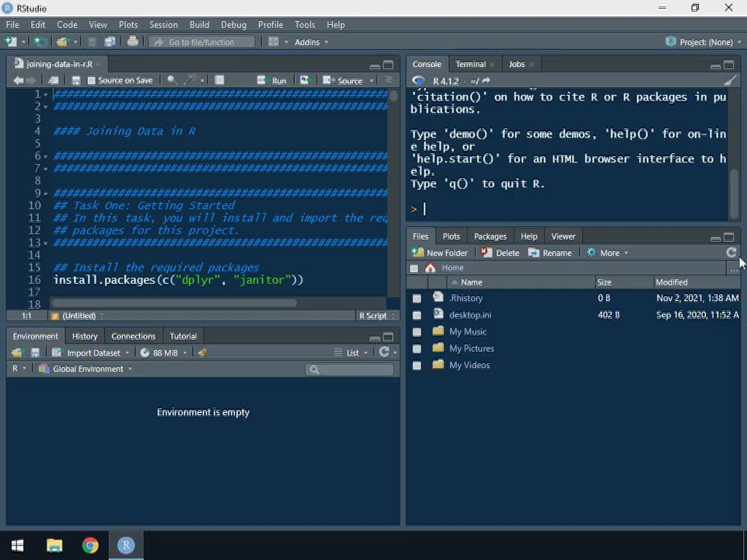Refresh the Files pane listing

[731, 252]
